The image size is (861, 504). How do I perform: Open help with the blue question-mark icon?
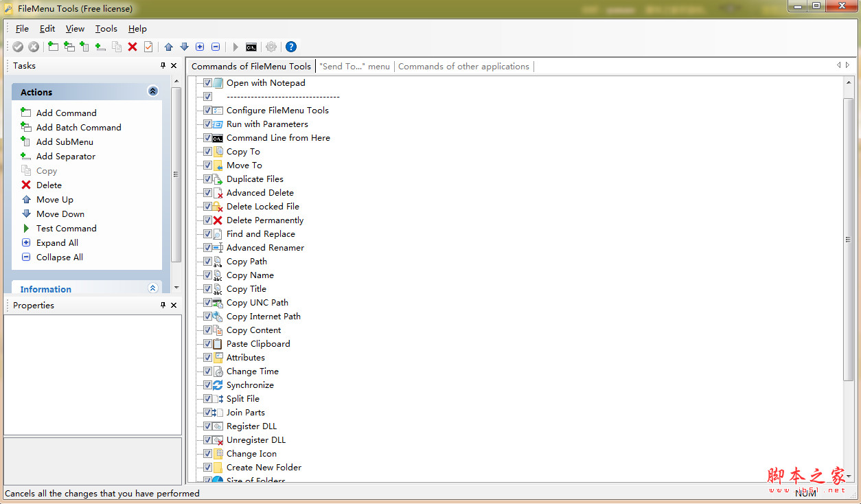point(291,47)
